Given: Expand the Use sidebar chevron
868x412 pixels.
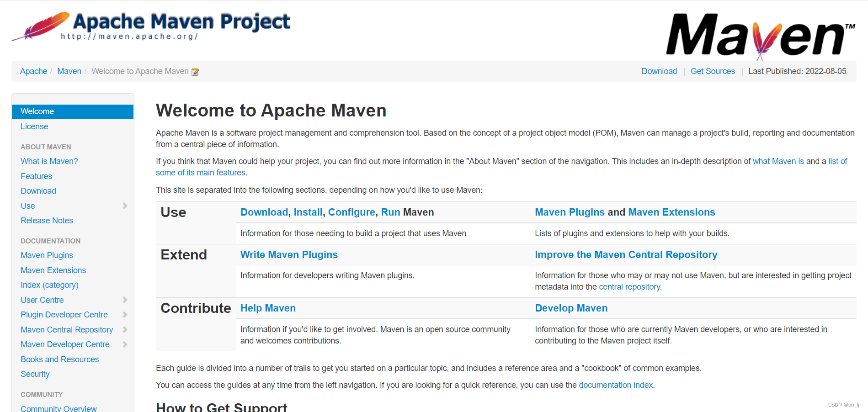Looking at the screenshot, I should pos(125,206).
